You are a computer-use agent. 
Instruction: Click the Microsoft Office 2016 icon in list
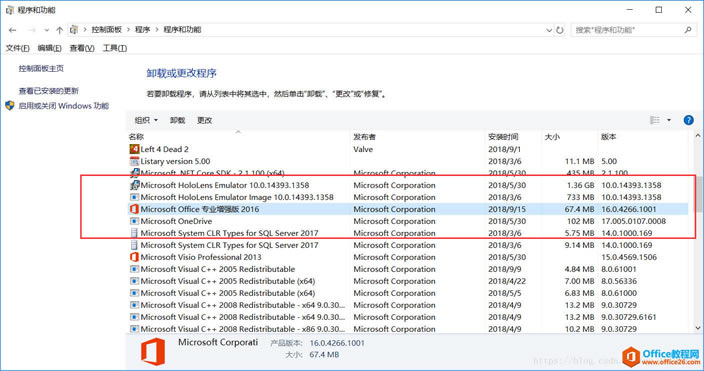click(x=134, y=209)
